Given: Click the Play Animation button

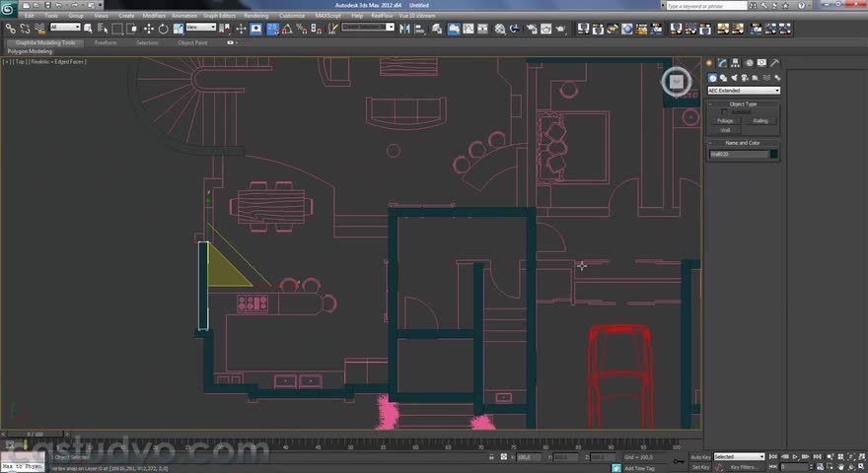Looking at the screenshot, I should (x=795, y=457).
